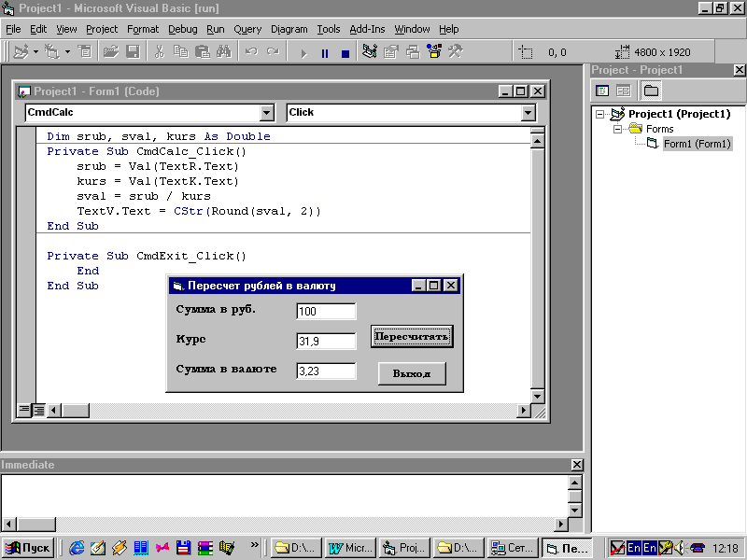Open the View menu
Image resolution: width=747 pixels, height=560 pixels.
(x=66, y=30)
